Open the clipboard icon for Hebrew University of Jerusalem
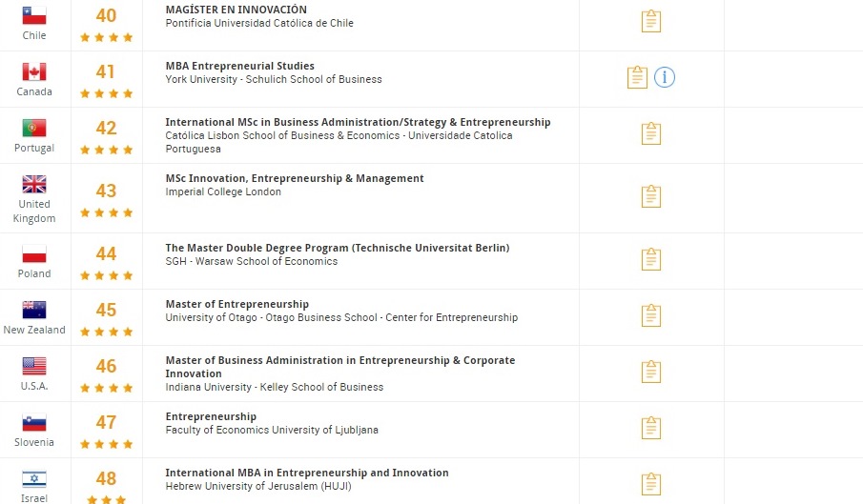The height and width of the screenshot is (504, 863). coord(651,484)
